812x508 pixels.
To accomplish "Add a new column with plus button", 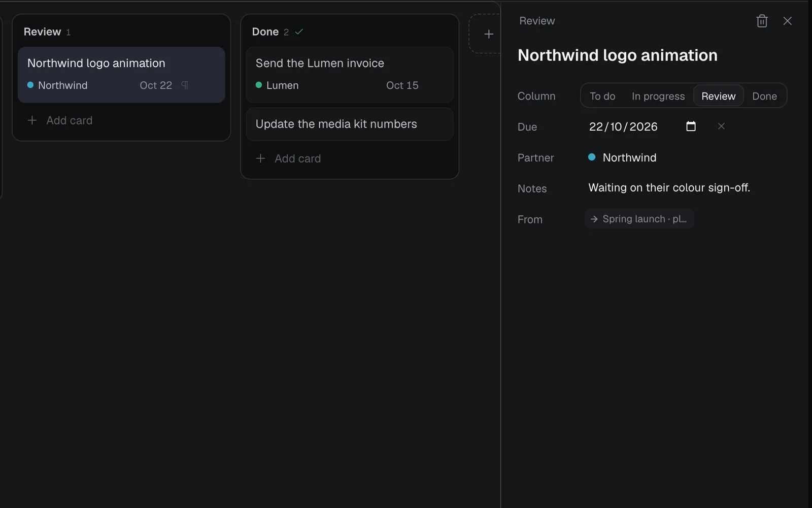I will (488, 34).
